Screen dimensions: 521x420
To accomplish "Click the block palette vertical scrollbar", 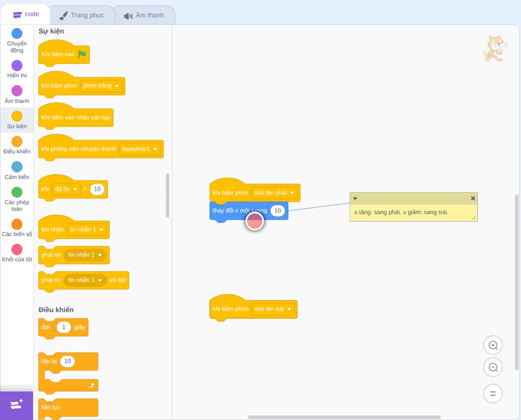I will point(167,195).
